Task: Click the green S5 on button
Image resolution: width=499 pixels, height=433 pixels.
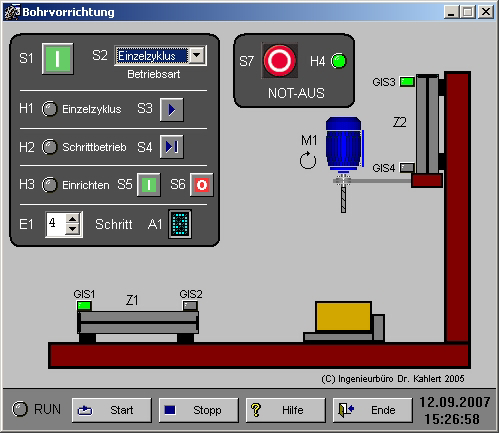Action: pyautogui.click(x=149, y=185)
